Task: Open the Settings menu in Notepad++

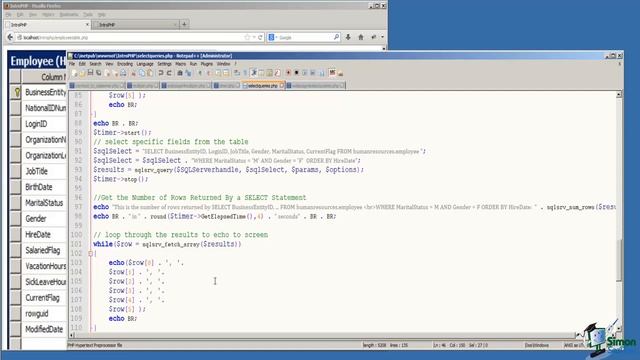Action: tap(164, 64)
